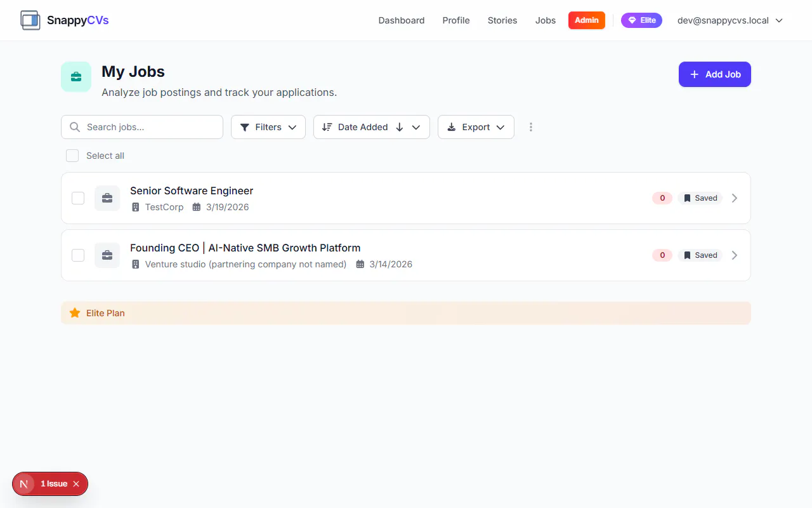Click the plus icon in Add Job
812x508 pixels.
coord(694,74)
